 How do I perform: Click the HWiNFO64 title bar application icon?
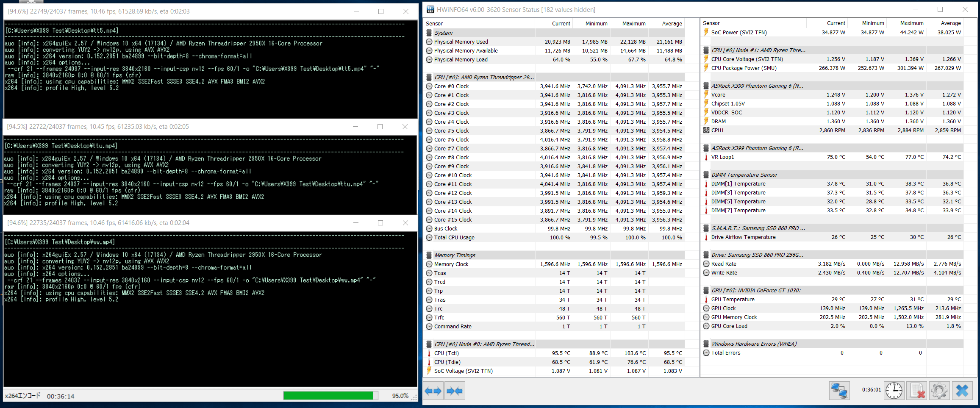pyautogui.click(x=430, y=9)
